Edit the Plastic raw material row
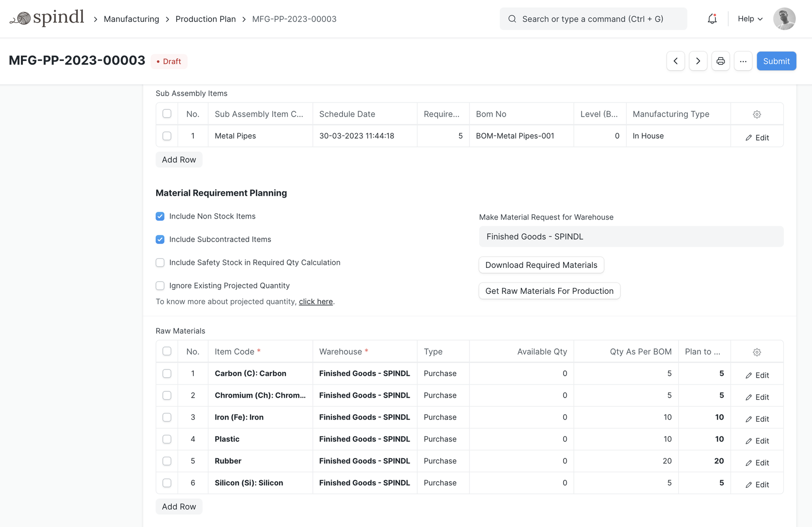This screenshot has width=812, height=527. pos(757,441)
